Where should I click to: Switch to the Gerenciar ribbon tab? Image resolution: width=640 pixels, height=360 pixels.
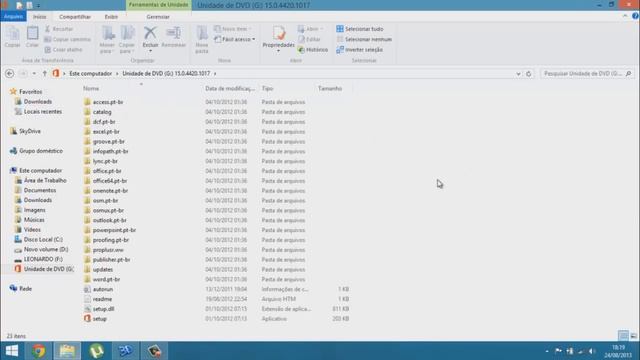pyautogui.click(x=158, y=17)
